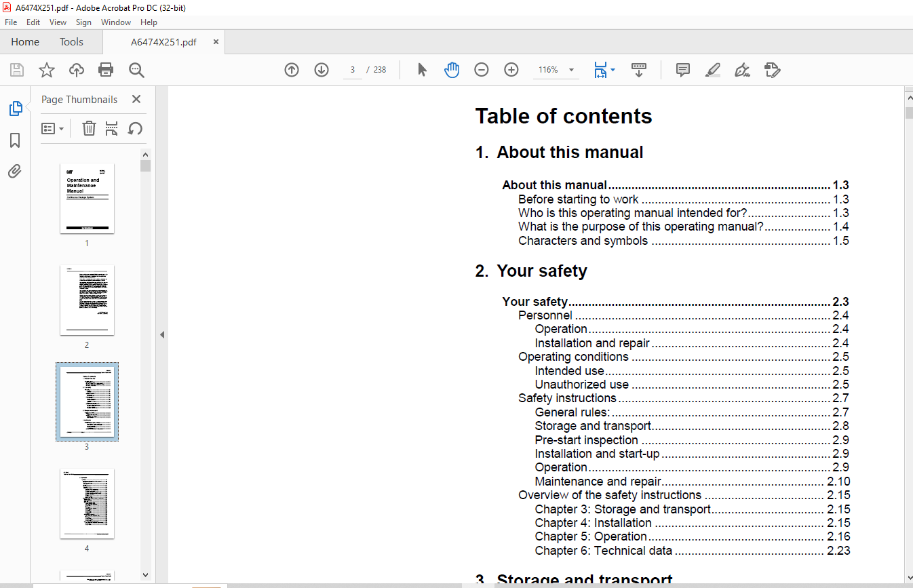Open the Attachments paperclip panel
This screenshot has width=913, height=588.
[x=15, y=171]
